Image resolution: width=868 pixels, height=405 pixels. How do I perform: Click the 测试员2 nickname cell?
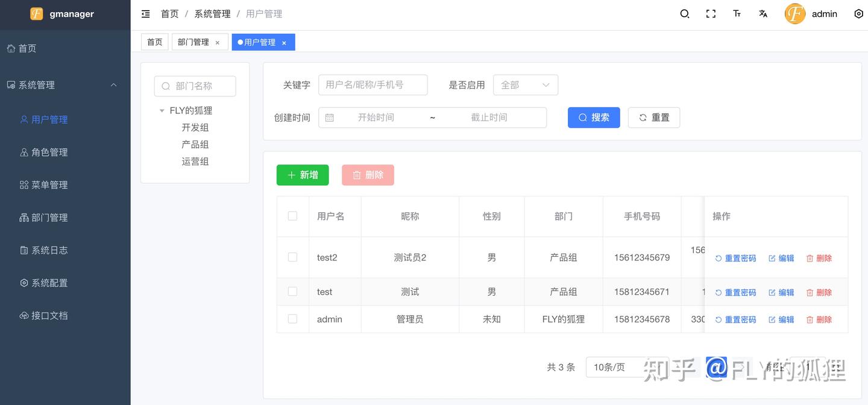tap(410, 257)
